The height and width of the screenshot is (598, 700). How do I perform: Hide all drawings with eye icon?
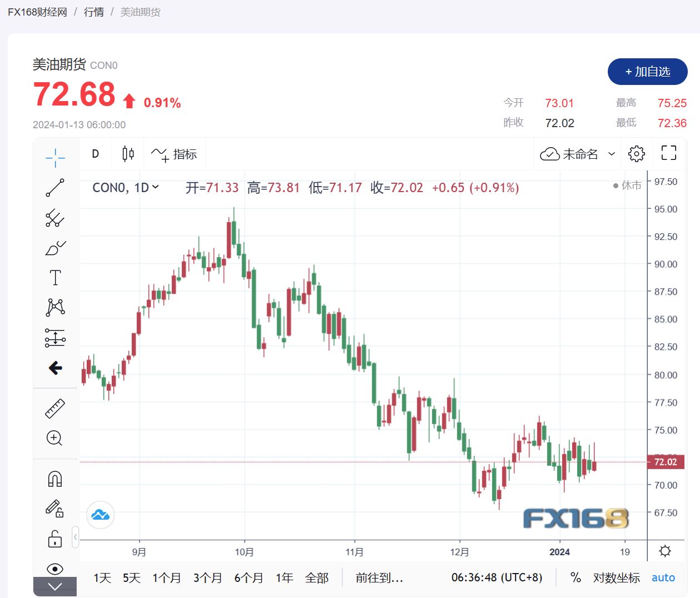pyautogui.click(x=55, y=569)
